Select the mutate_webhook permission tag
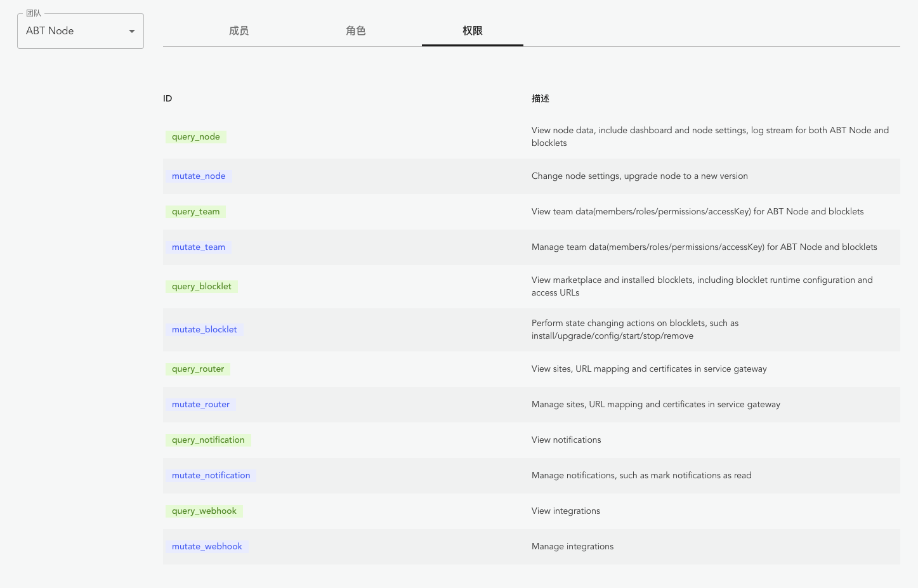Screen dimensions: 918x588 [x=207, y=547]
